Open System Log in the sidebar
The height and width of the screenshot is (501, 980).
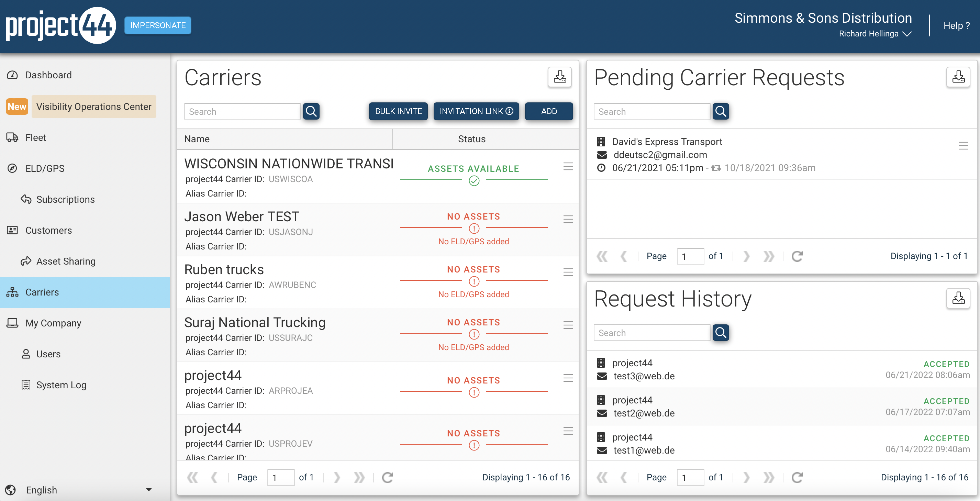pos(85,385)
